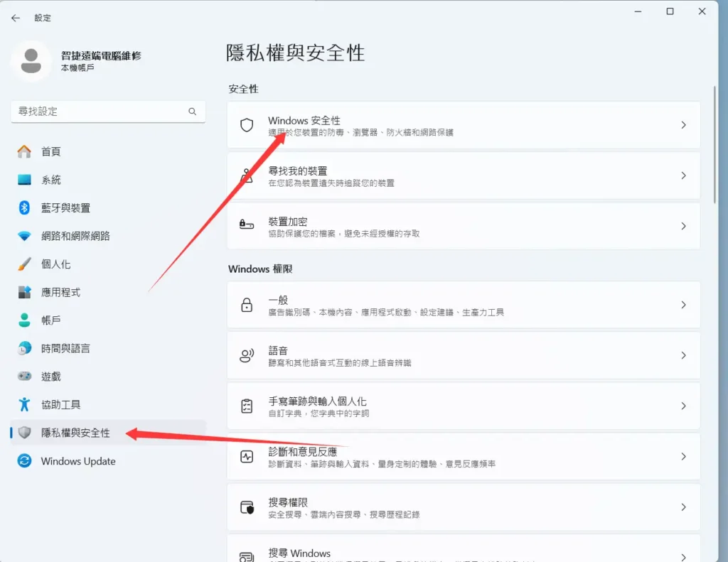Click the 帳戶 person icon
The image size is (728, 562).
point(24,320)
